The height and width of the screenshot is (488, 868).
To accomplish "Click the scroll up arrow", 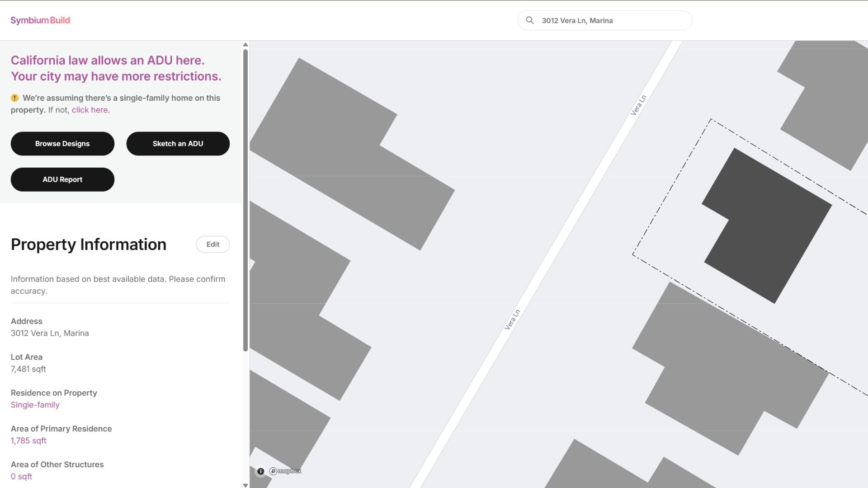I will [245, 45].
